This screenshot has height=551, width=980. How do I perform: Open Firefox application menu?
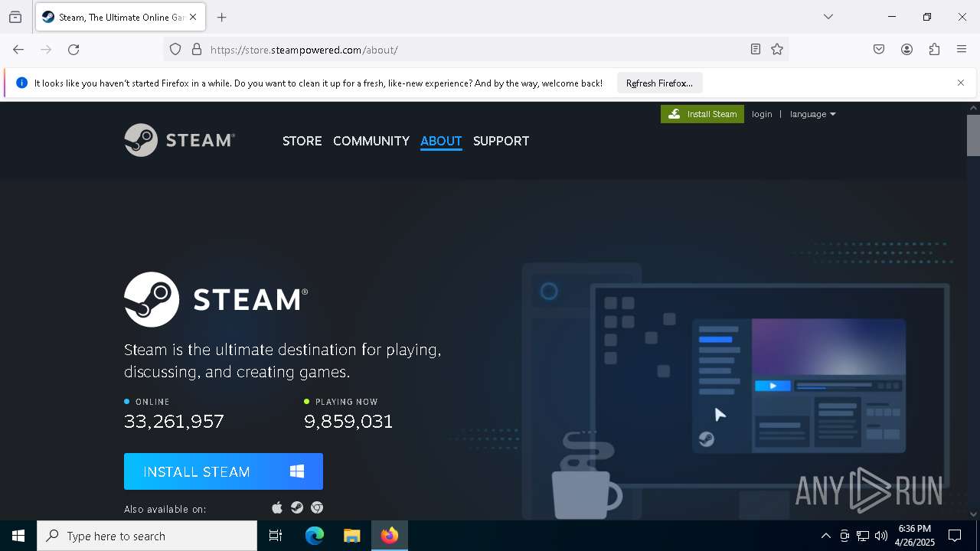(x=962, y=50)
